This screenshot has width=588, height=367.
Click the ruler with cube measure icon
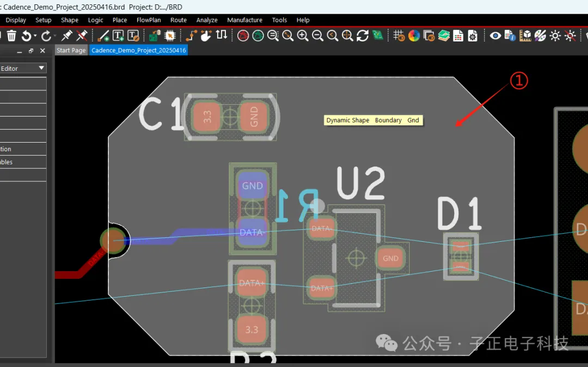coord(525,35)
